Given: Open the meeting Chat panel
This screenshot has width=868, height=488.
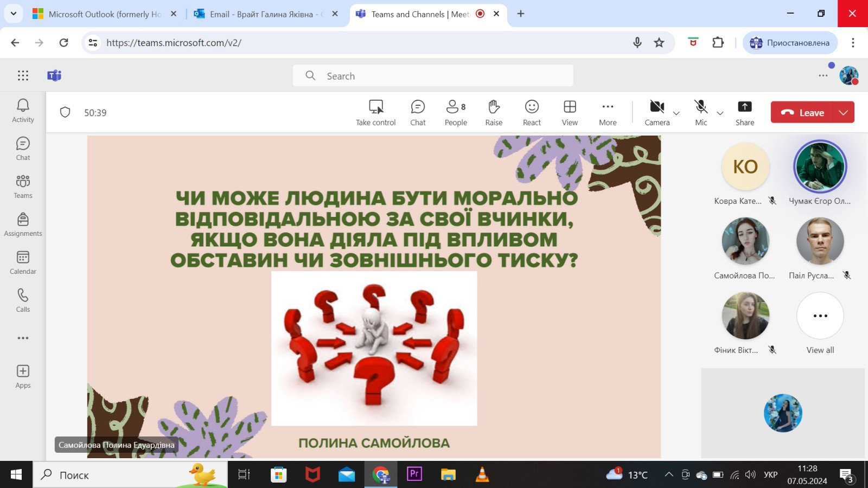Looking at the screenshot, I should [418, 113].
